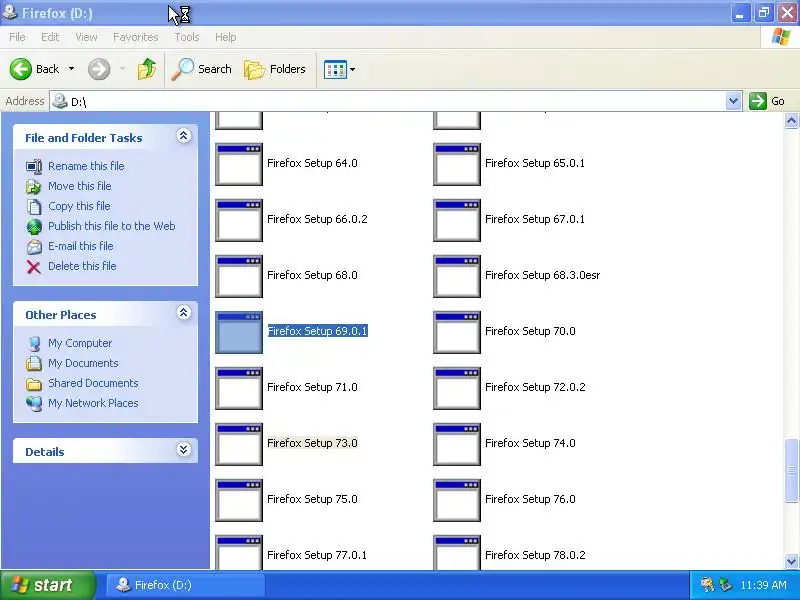Select Firefox Setup 68.0 file icon
The width and height of the screenshot is (800, 600).
[239, 276]
